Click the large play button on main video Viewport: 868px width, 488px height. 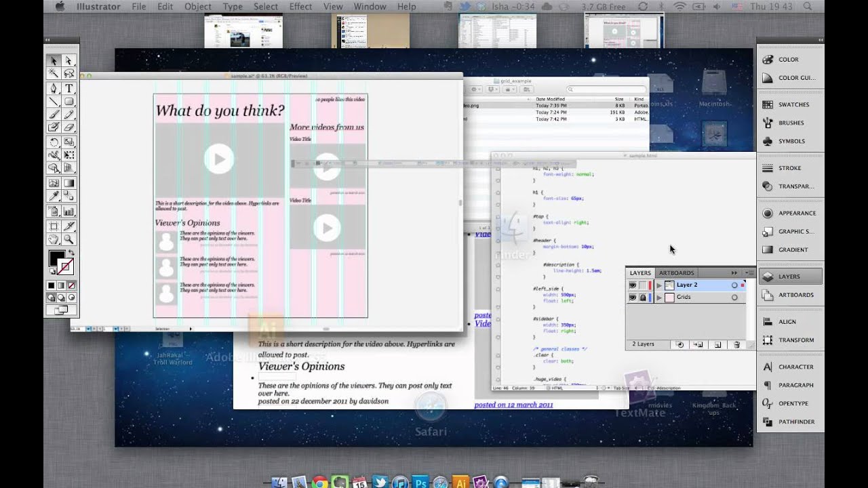[x=218, y=159]
